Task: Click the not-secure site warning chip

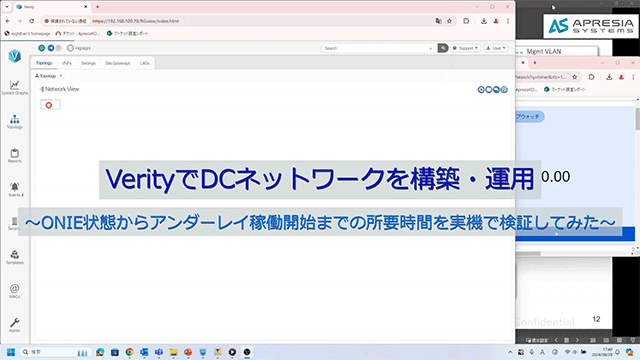Action: click(x=66, y=21)
